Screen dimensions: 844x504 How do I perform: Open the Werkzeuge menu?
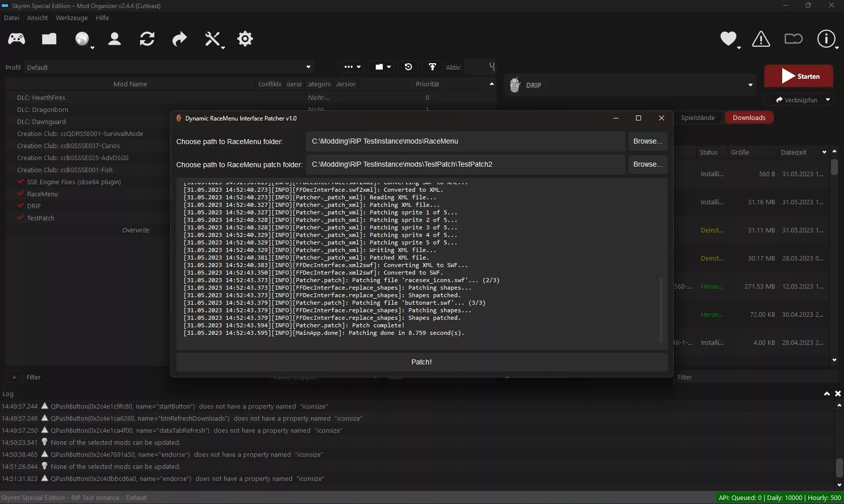tap(71, 18)
